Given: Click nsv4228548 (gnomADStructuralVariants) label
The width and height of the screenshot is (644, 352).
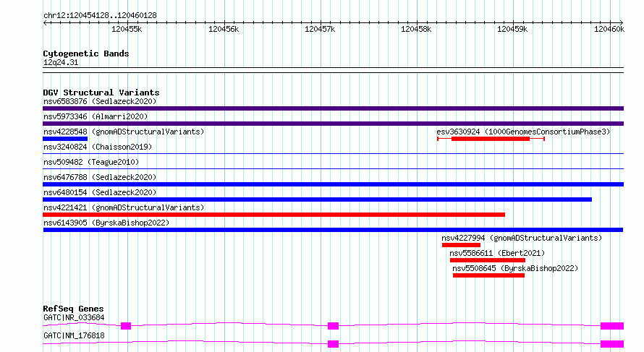Looking at the screenshot, I should 124,132.
